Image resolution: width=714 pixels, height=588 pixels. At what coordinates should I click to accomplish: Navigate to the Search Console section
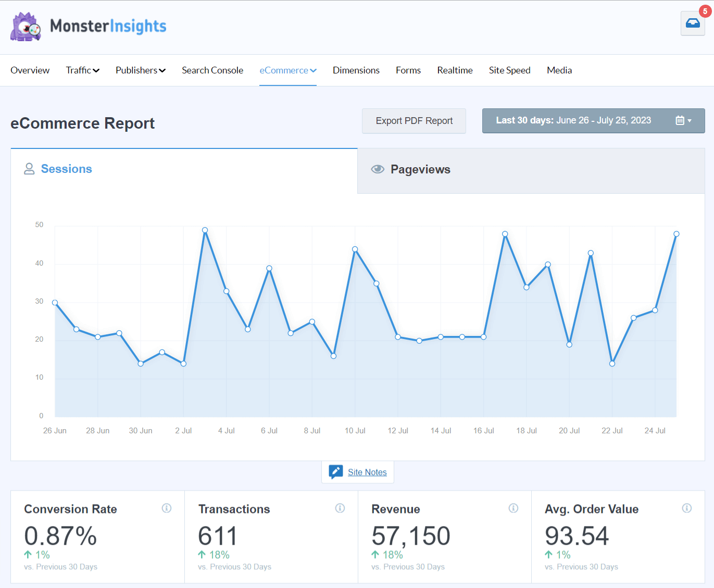coord(212,70)
